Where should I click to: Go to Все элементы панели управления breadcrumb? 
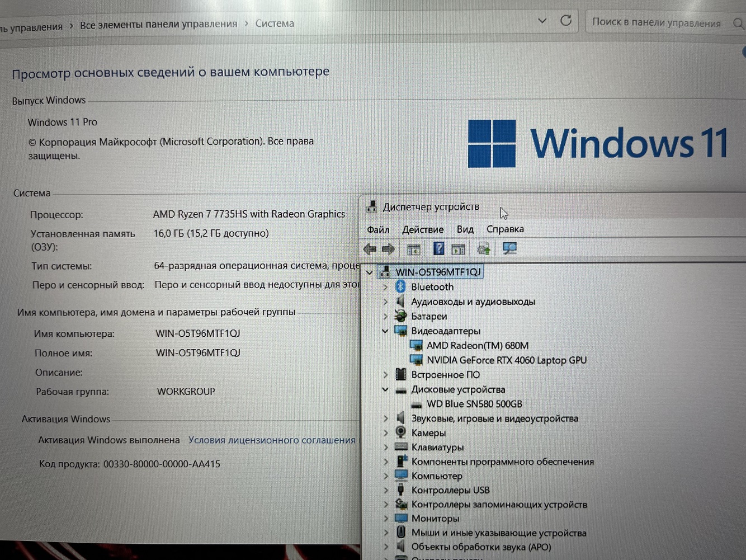click(159, 25)
